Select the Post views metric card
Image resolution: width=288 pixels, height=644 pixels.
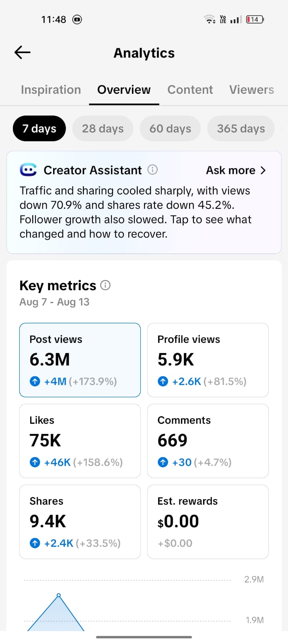tap(80, 360)
